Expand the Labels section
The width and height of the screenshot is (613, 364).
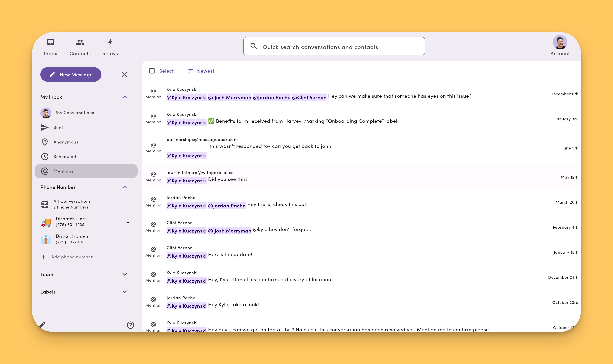pos(125,292)
